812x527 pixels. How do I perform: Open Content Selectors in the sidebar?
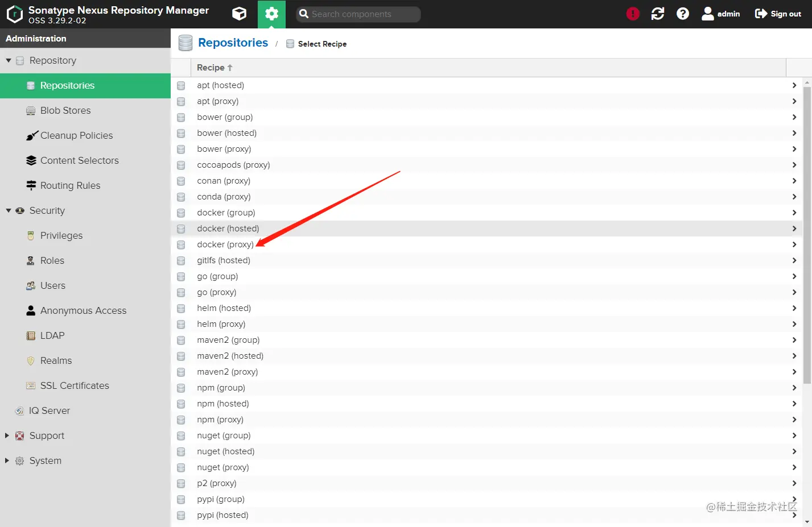pyautogui.click(x=85, y=161)
